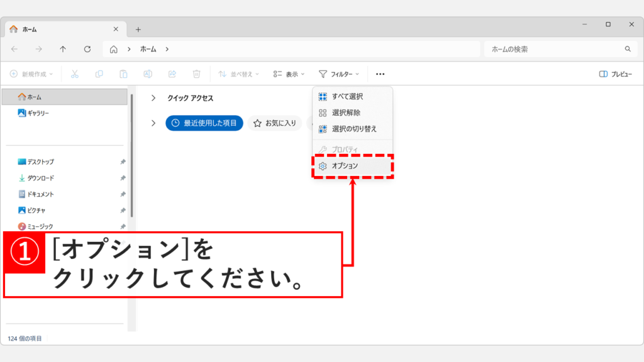The height and width of the screenshot is (362, 644).
Task: Select the Cut icon in the toolbar
Action: (74, 74)
